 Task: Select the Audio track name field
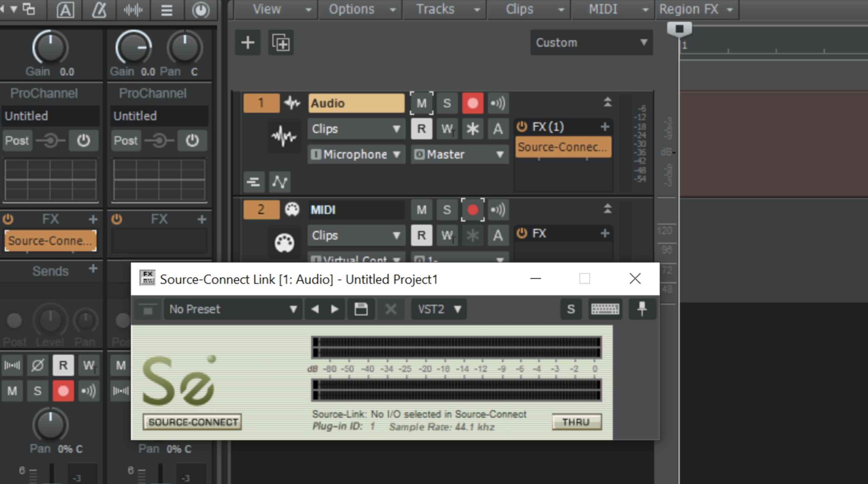[356, 103]
